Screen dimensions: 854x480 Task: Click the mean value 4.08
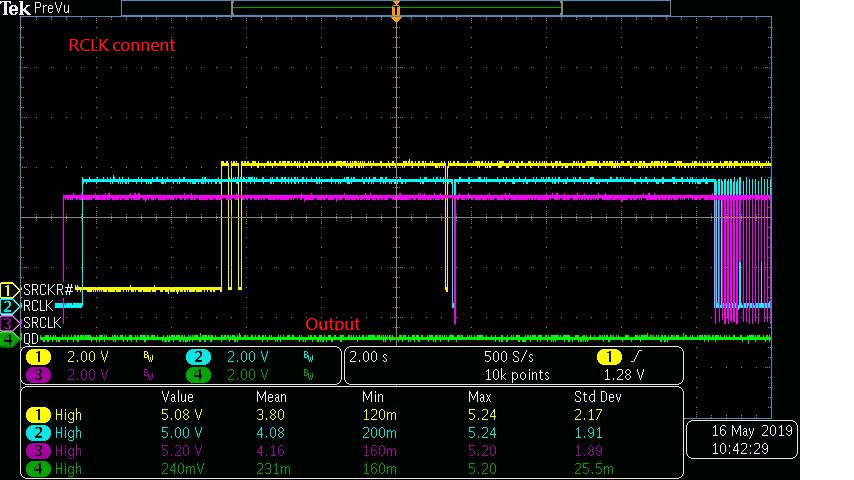[x=271, y=433]
